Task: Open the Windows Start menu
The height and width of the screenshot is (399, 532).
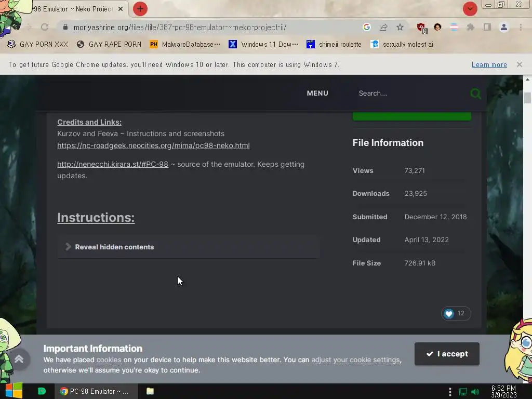Action: point(14,391)
